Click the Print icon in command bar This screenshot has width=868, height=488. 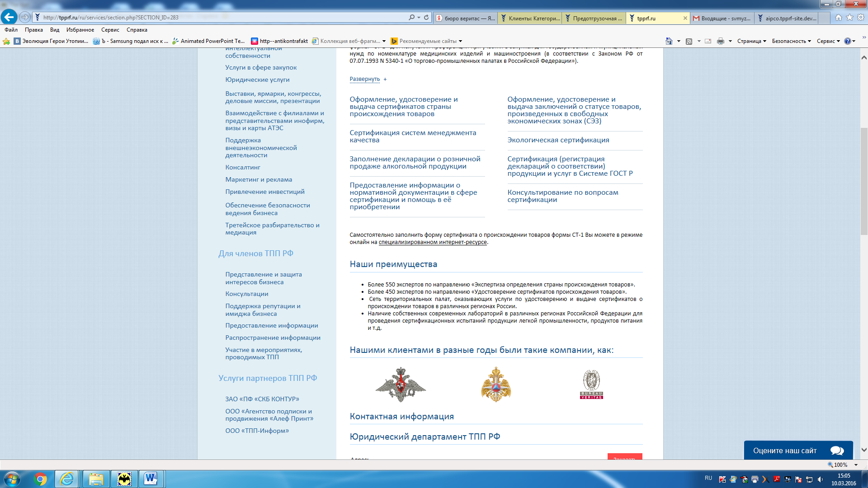pos(721,41)
